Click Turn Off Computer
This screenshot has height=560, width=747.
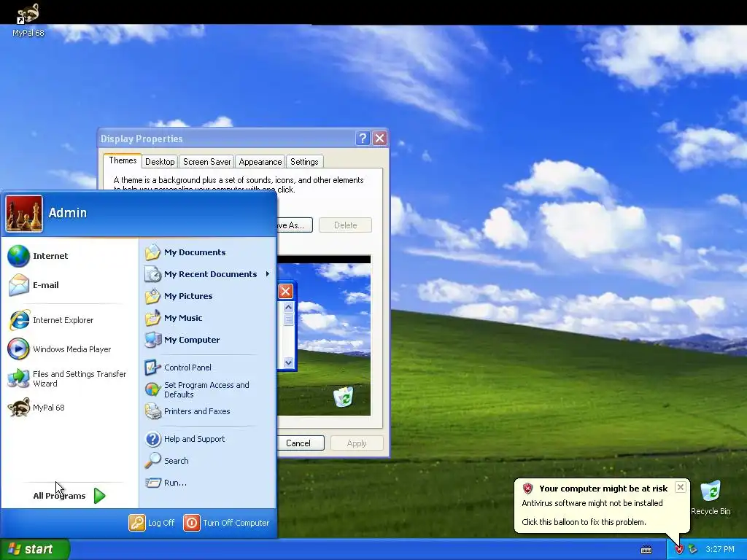tap(227, 523)
